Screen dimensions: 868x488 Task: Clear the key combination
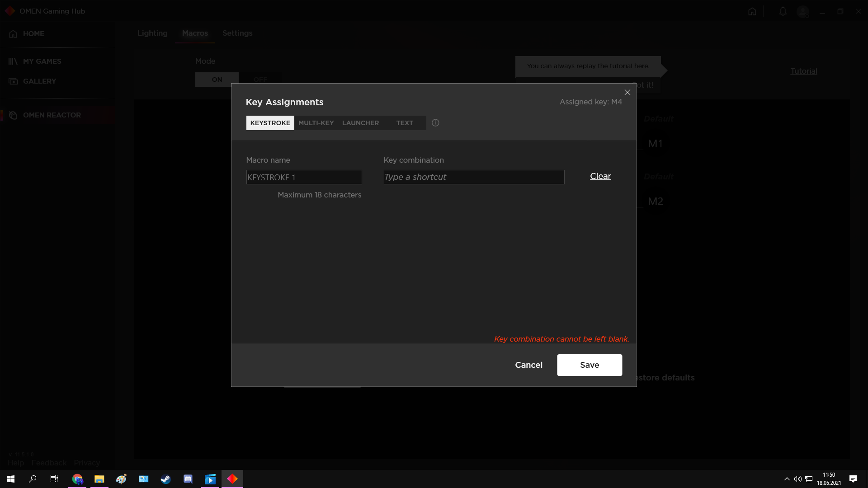click(x=600, y=176)
